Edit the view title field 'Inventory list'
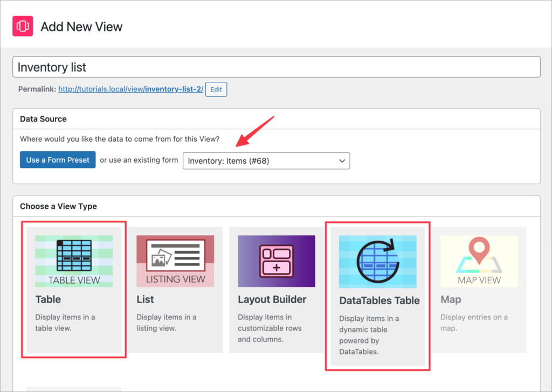 [x=277, y=67]
